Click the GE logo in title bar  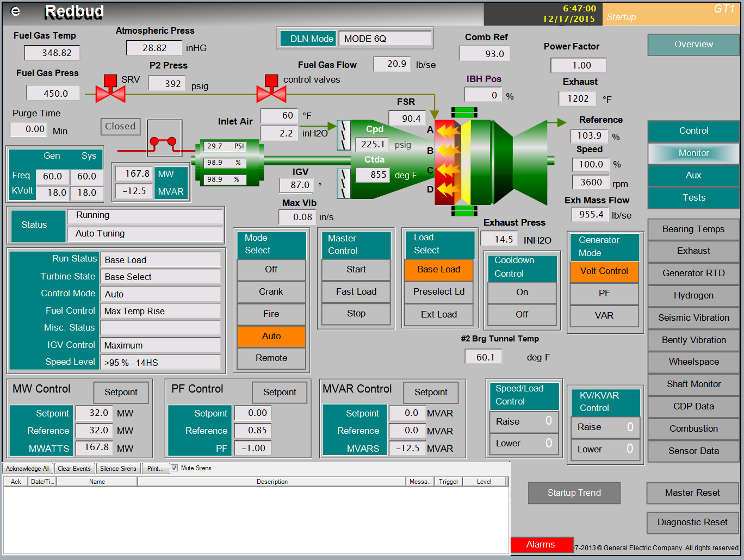point(16,11)
